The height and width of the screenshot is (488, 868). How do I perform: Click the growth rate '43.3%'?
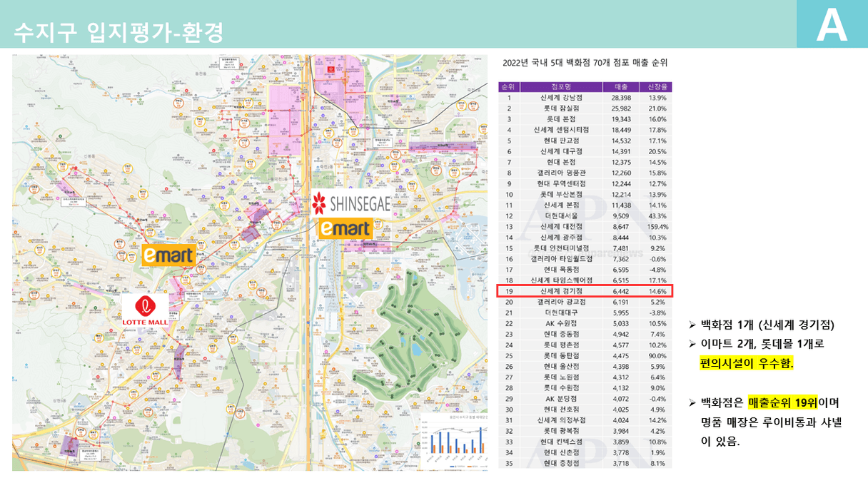tap(657, 215)
